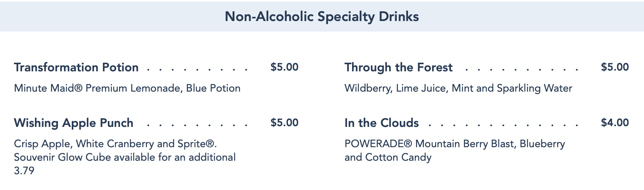Image resolution: width=644 pixels, height=190 pixels.
Task: Select the POWERADE Mountain Berry Blast line
Action: pyautogui.click(x=455, y=144)
